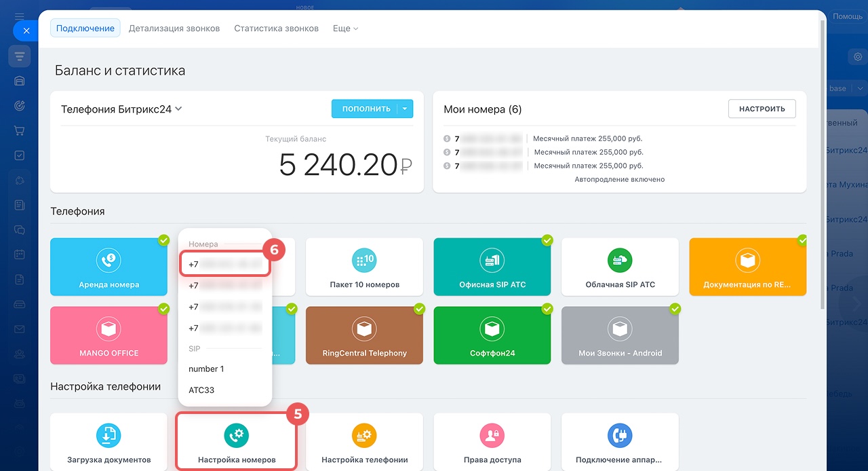
Task: Click the calendar sidebar icon
Action: tap(19, 255)
